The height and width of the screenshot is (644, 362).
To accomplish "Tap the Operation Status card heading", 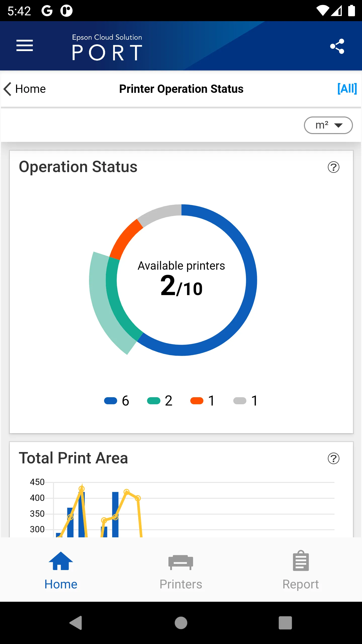I will click(78, 167).
